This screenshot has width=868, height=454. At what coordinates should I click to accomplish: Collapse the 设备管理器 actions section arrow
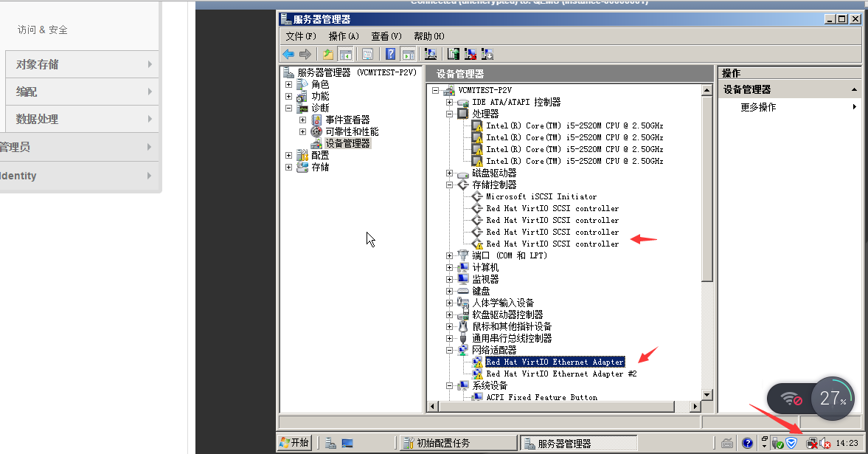854,90
